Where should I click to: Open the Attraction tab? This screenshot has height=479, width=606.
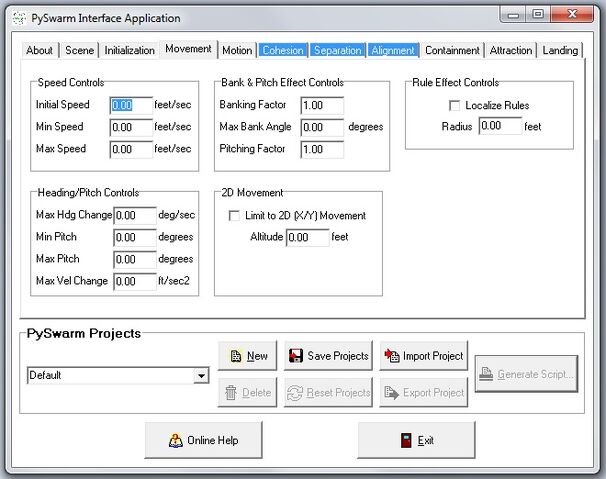point(511,50)
